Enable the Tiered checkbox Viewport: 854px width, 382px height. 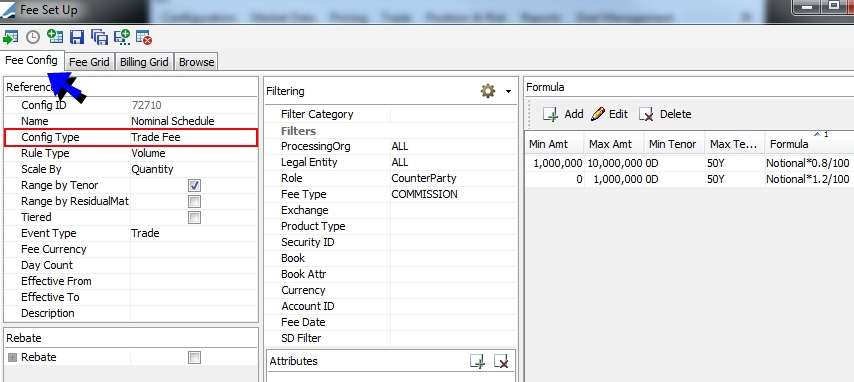coord(194,217)
